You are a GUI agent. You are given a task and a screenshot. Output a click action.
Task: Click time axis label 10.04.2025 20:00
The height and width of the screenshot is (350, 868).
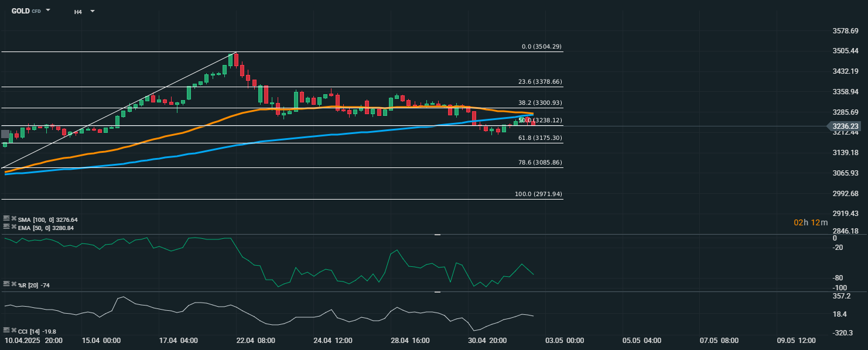[x=34, y=340]
